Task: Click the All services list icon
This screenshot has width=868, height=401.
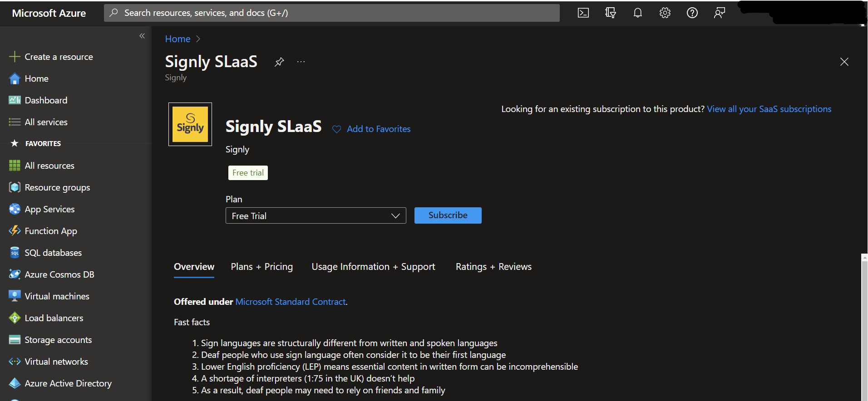Action: click(15, 122)
